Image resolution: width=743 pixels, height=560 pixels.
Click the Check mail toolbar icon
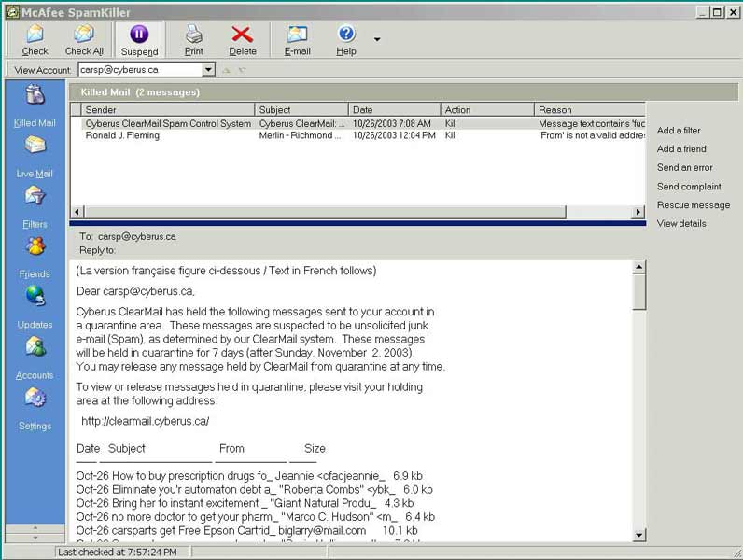point(35,39)
